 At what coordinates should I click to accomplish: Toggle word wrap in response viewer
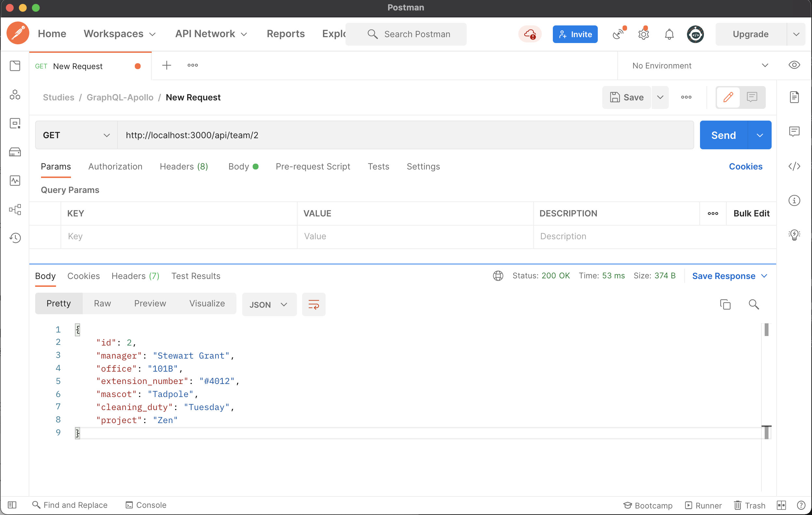click(314, 304)
